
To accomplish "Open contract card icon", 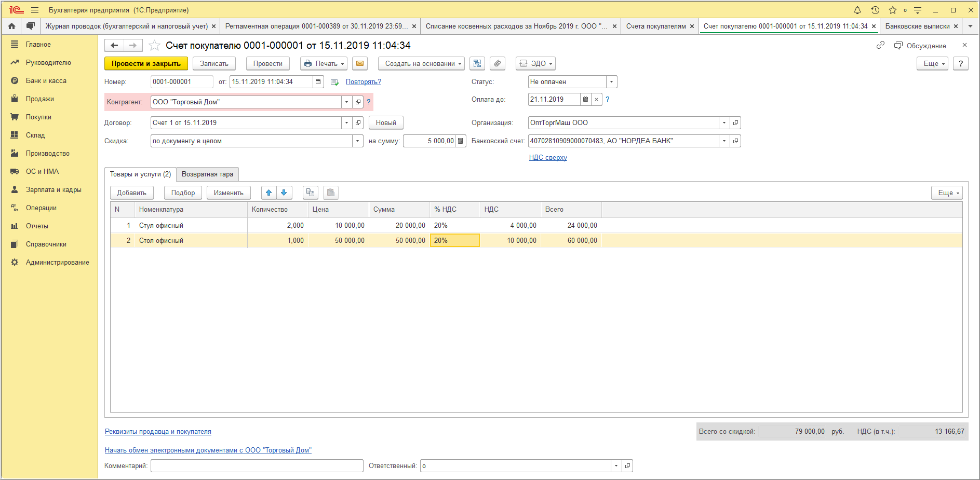I will click(358, 123).
